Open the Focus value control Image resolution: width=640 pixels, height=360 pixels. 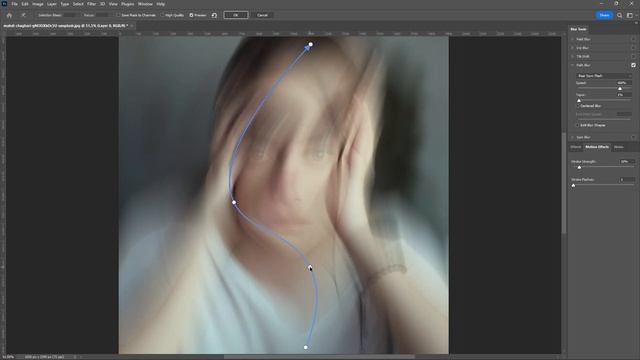pyautogui.click(x=103, y=15)
